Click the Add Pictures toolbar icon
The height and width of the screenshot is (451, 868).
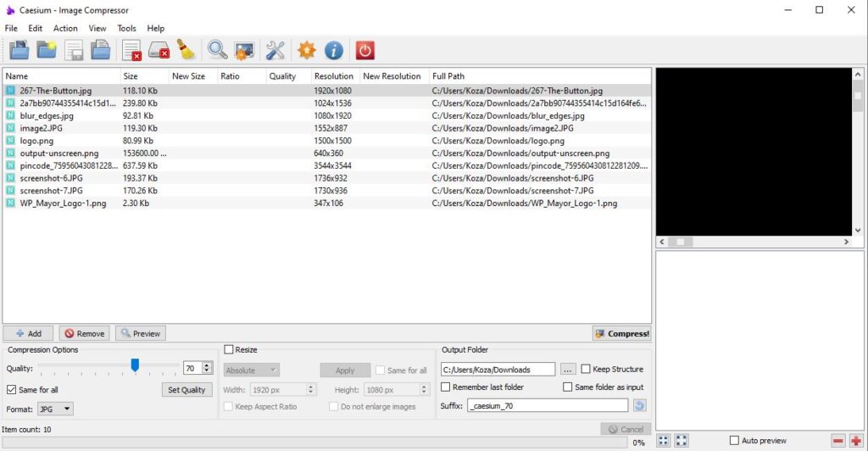click(19, 50)
